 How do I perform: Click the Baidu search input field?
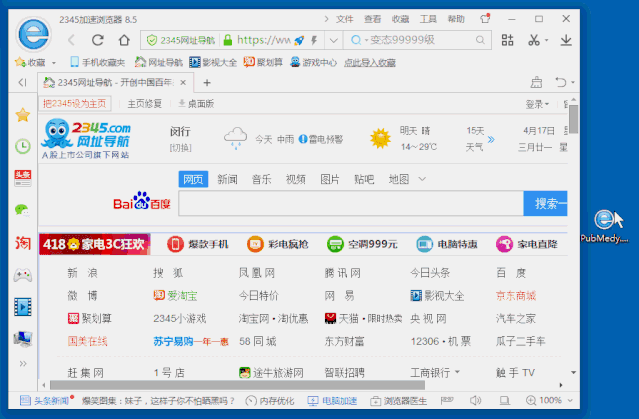coord(351,203)
